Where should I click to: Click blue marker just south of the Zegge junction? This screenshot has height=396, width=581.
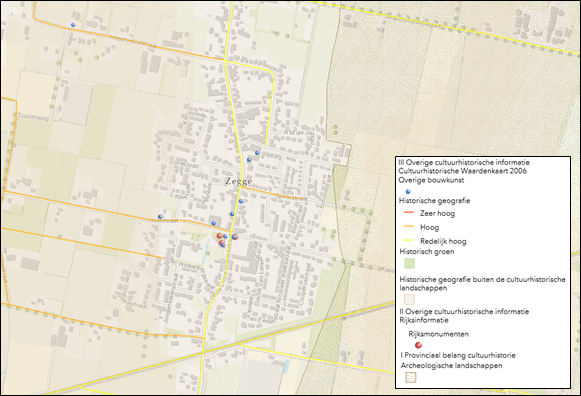(x=241, y=201)
